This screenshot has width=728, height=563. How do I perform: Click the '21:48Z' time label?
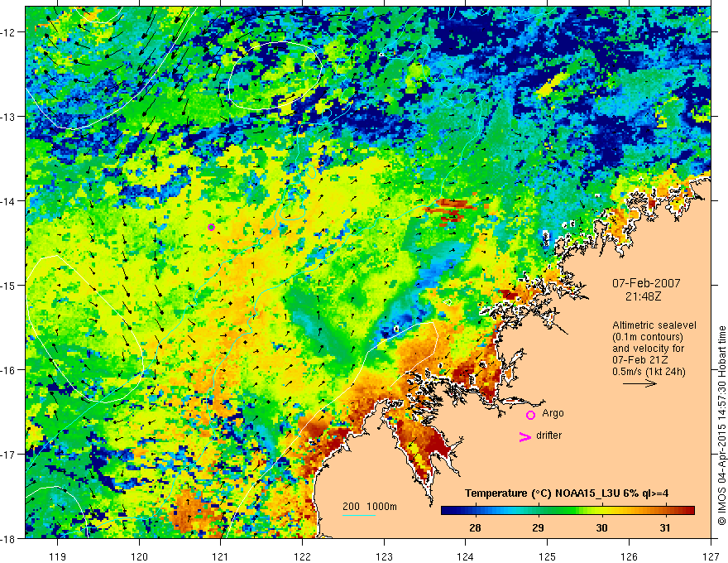click(x=643, y=296)
